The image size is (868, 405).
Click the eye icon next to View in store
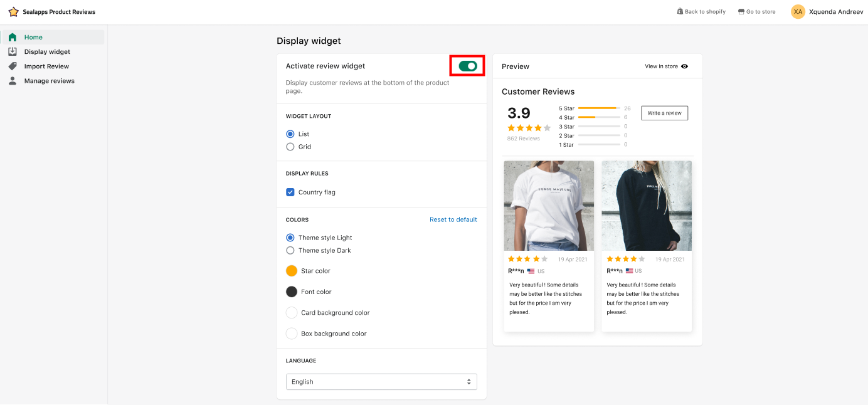point(684,66)
